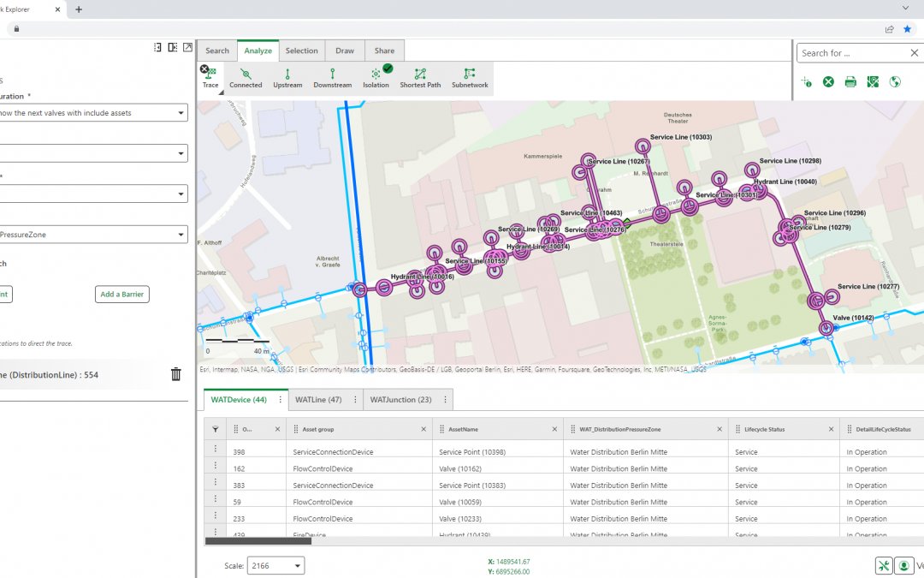Run the Upstream trace
This screenshot has width=924, height=578.
click(287, 77)
